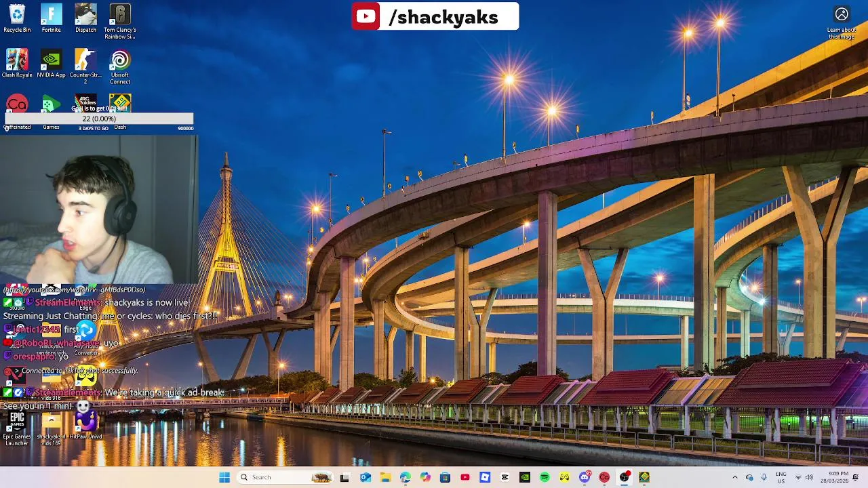Switch the ENG US input language

tap(781, 477)
